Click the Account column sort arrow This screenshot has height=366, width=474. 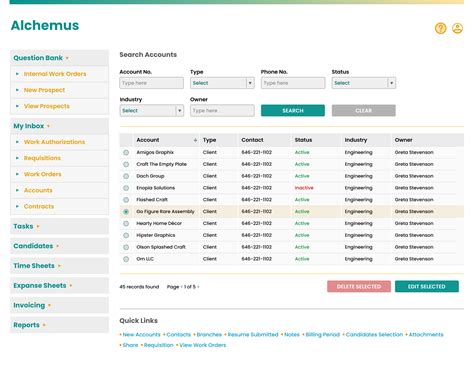click(195, 140)
